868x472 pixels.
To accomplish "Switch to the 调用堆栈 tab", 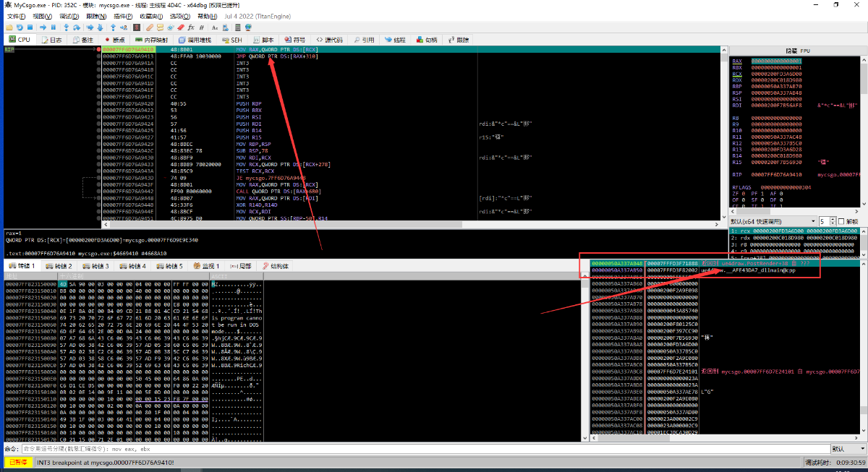I will click(x=195, y=40).
